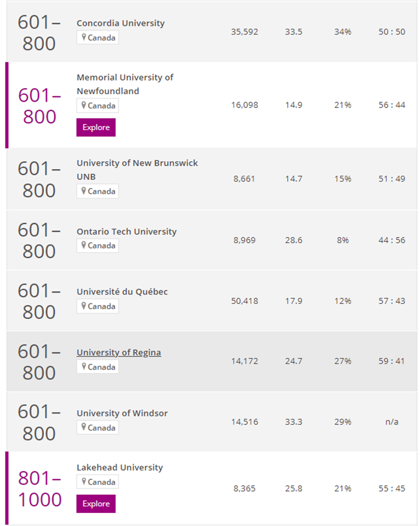Click the location pin beneath University of Windsor
420x526 pixels.
[84, 428]
